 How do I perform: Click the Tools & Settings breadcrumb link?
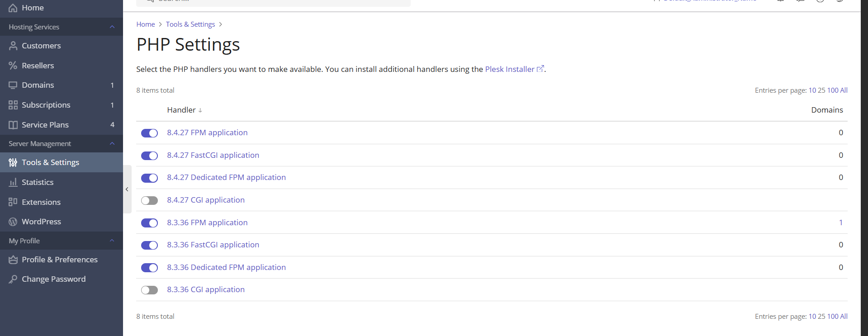point(190,24)
